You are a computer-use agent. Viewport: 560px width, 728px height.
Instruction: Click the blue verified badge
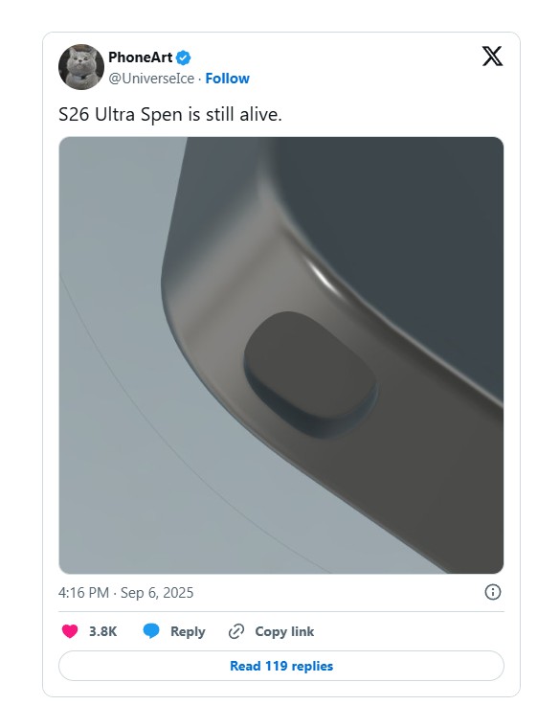point(183,57)
